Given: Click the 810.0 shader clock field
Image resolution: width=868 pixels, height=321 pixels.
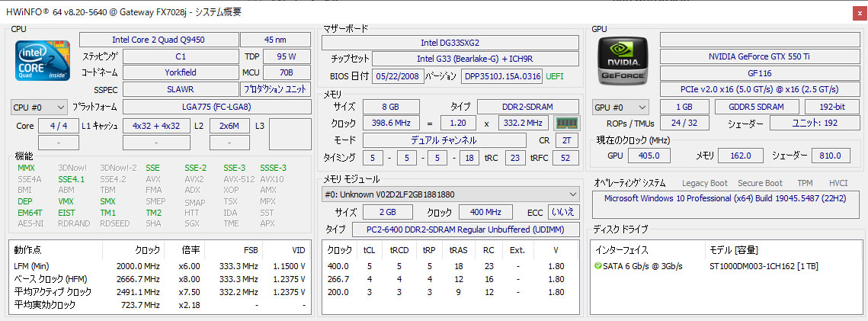Looking at the screenshot, I should 831,156.
